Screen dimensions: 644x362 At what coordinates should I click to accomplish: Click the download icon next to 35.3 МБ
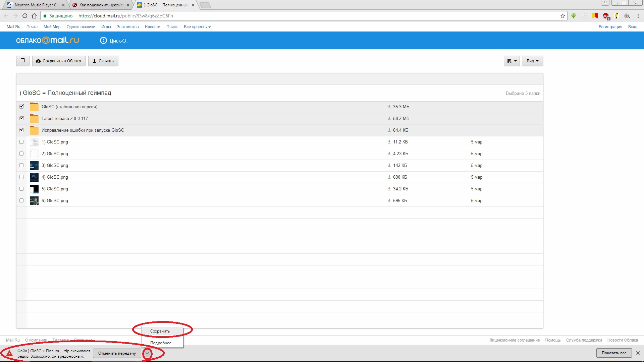[389, 107]
